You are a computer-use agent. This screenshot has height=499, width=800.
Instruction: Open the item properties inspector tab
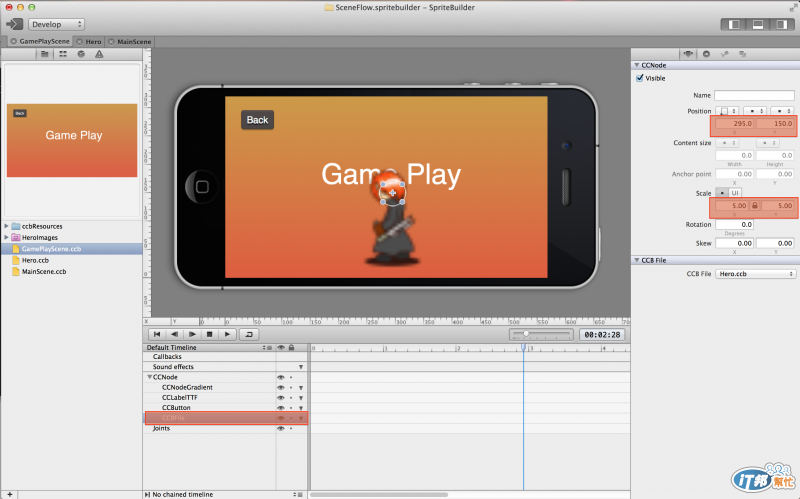[688, 54]
